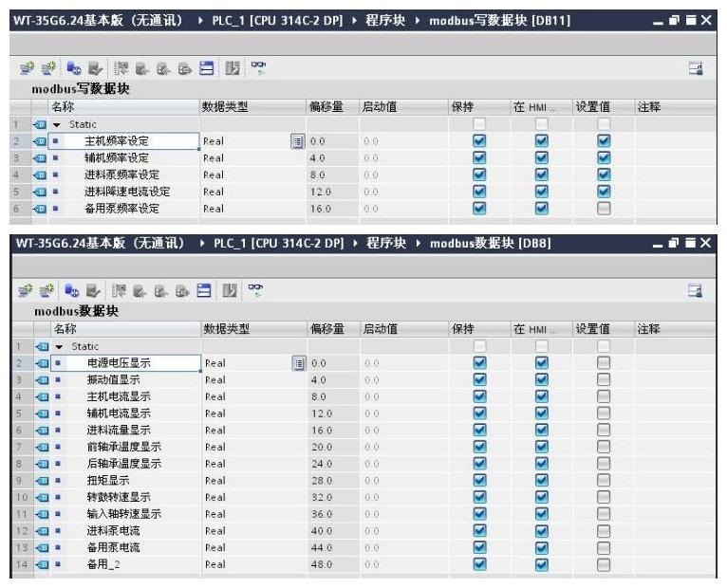The width and height of the screenshot is (727, 588).
Task: Uncheck 保持 for 主机频率设定
Action: click(x=479, y=141)
